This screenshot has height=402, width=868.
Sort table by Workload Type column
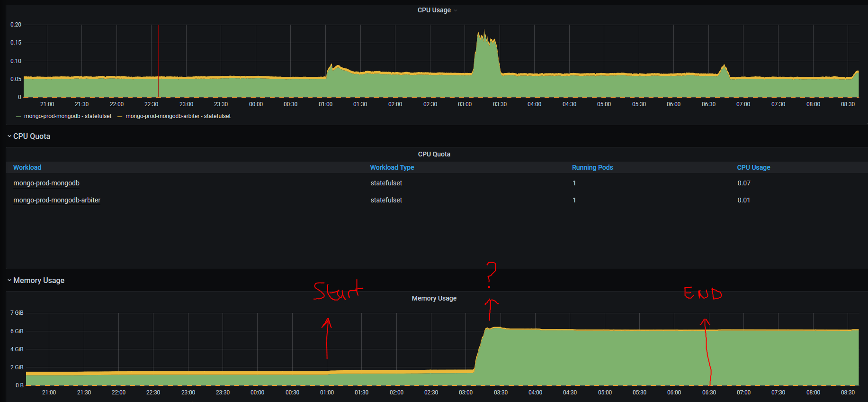[392, 167]
